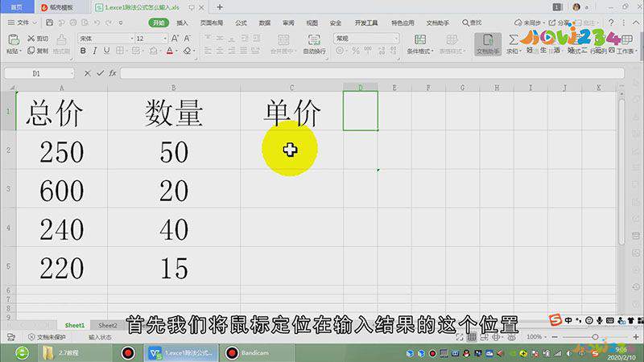
Task: Click the Paste clipboard icon
Action: coord(14,39)
